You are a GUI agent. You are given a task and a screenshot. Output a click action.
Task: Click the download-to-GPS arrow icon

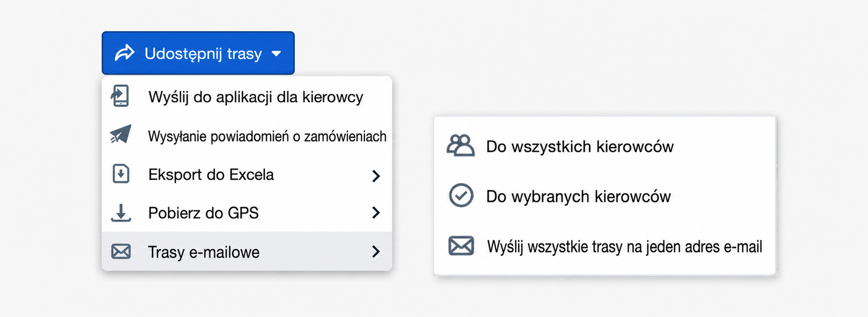[x=120, y=213]
